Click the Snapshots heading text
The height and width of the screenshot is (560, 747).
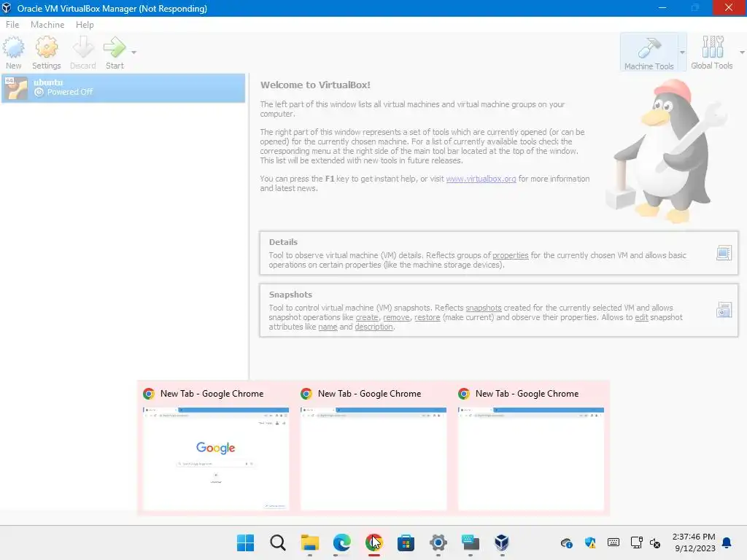(290, 295)
